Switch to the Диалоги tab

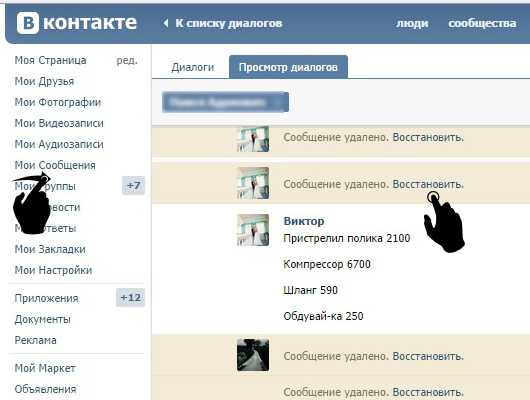point(193,67)
